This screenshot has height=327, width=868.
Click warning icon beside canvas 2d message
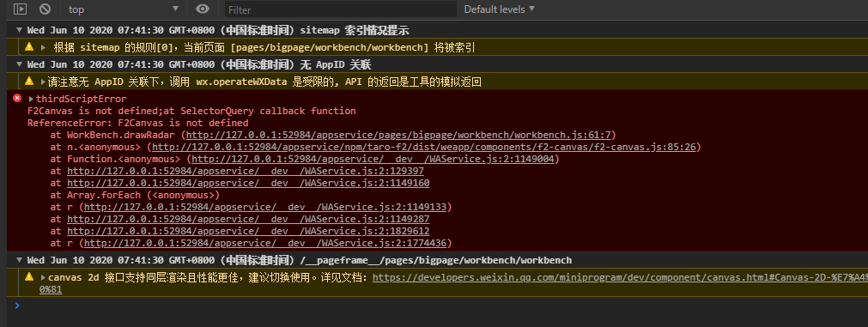click(29, 276)
